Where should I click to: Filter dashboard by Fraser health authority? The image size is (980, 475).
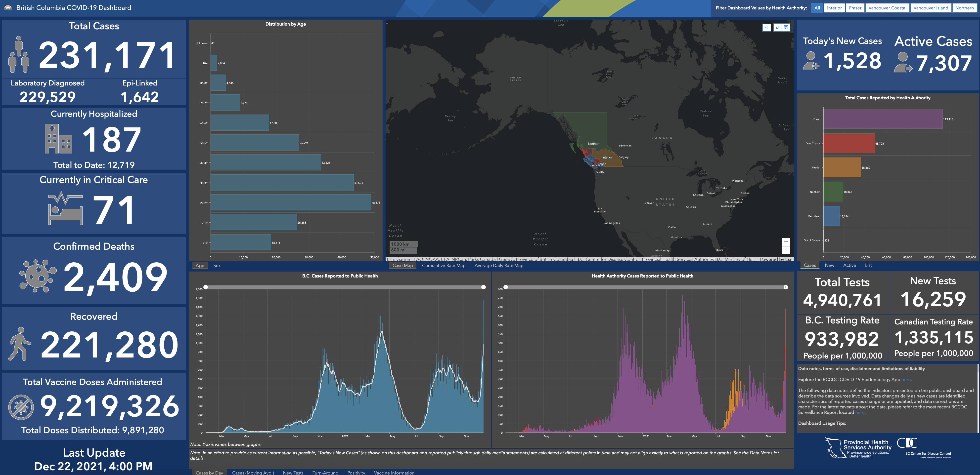[x=855, y=8]
